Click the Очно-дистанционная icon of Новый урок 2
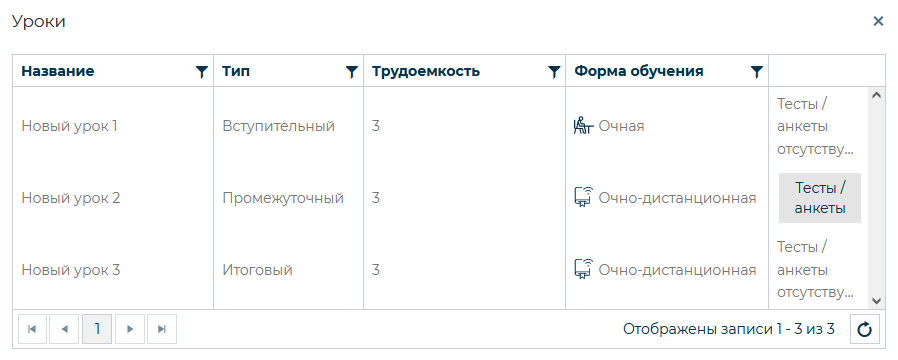The height and width of the screenshot is (360, 898). (583, 198)
